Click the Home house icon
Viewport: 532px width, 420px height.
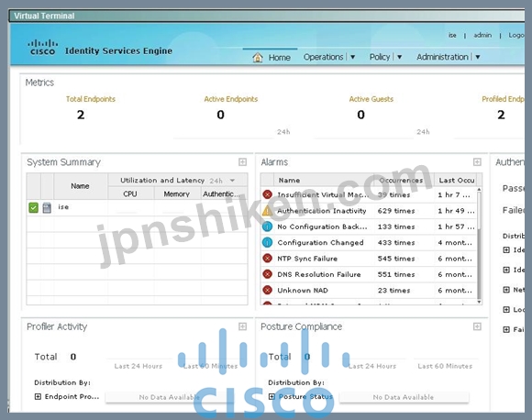coord(258,58)
